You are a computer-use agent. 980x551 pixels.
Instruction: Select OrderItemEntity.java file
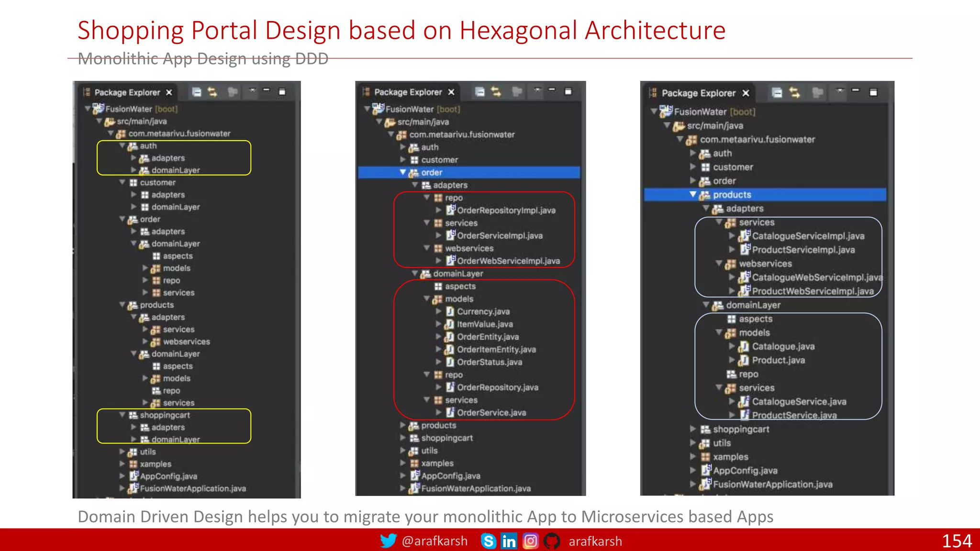(496, 350)
